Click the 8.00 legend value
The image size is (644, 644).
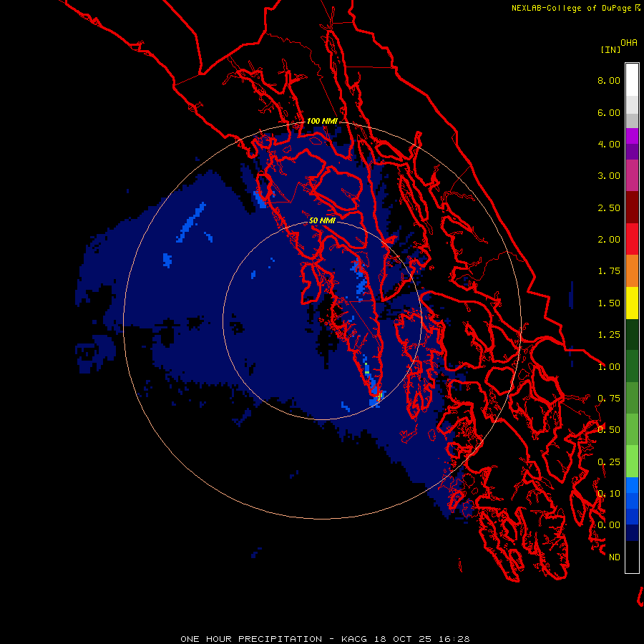point(609,80)
